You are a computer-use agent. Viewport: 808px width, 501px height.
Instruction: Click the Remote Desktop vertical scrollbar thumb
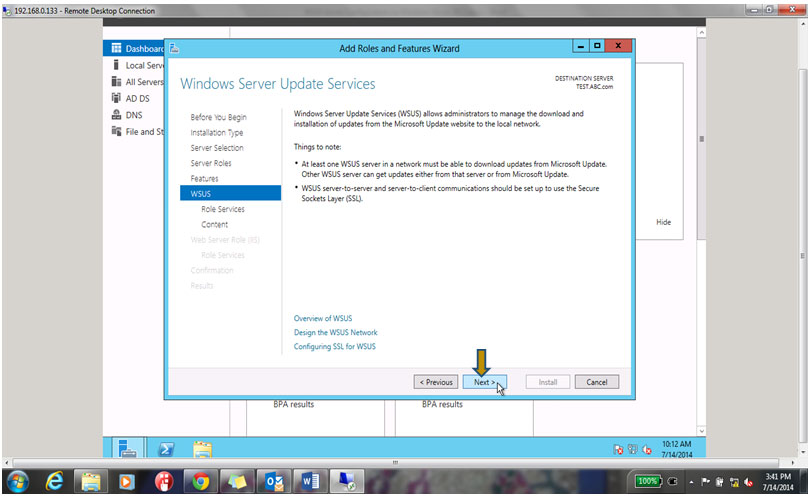[x=803, y=255]
